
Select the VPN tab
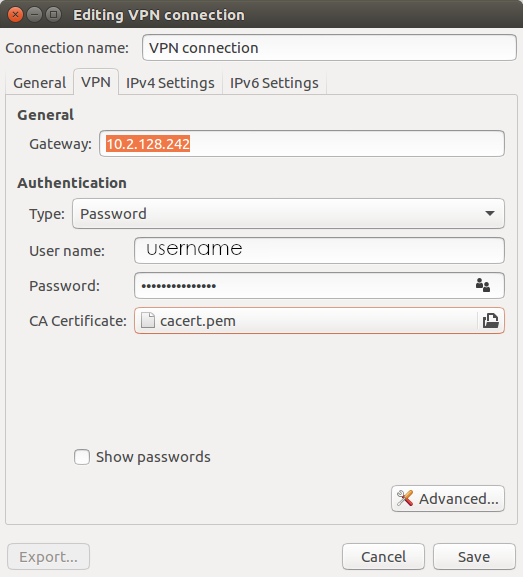pyautogui.click(x=96, y=82)
